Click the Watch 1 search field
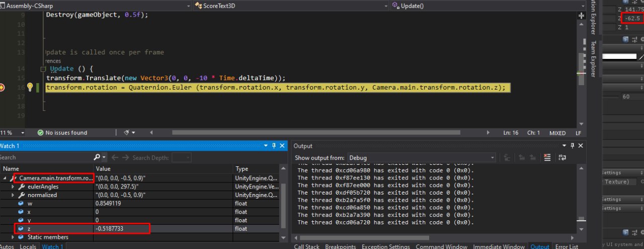This screenshot has width=644, height=249. [x=45, y=158]
